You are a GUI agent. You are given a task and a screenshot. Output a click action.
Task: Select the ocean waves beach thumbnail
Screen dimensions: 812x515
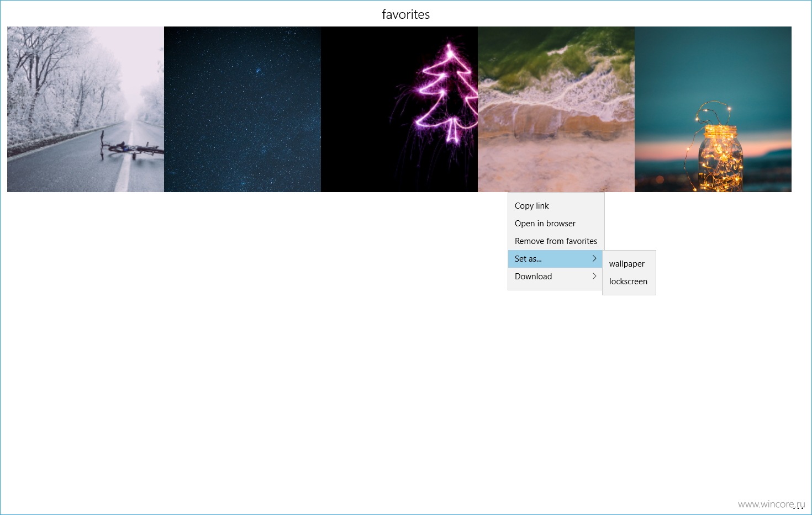tap(556, 109)
